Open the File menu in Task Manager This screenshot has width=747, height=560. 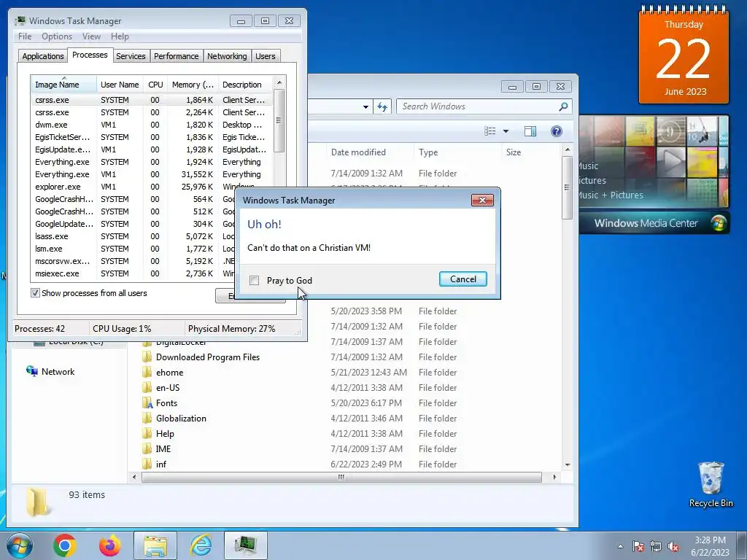pyautogui.click(x=25, y=36)
